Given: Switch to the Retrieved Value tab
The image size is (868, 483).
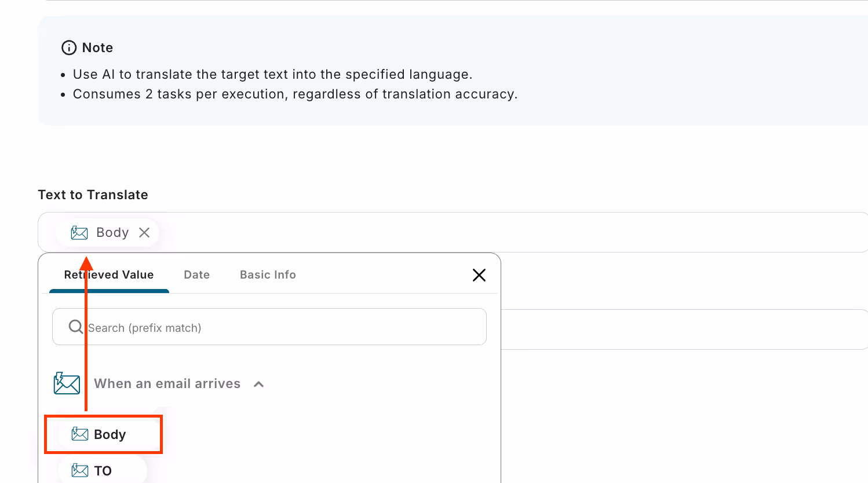Looking at the screenshot, I should point(109,275).
